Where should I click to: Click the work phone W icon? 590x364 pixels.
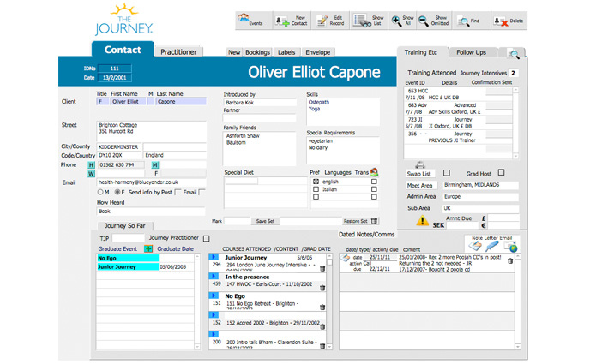point(91,174)
